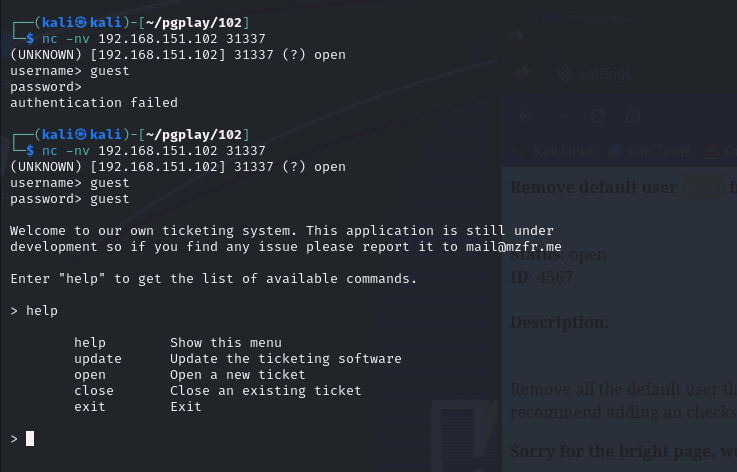The width and height of the screenshot is (737, 472).
Task: Click the 'Enter "help" to get the list' line
Action: coord(213,278)
